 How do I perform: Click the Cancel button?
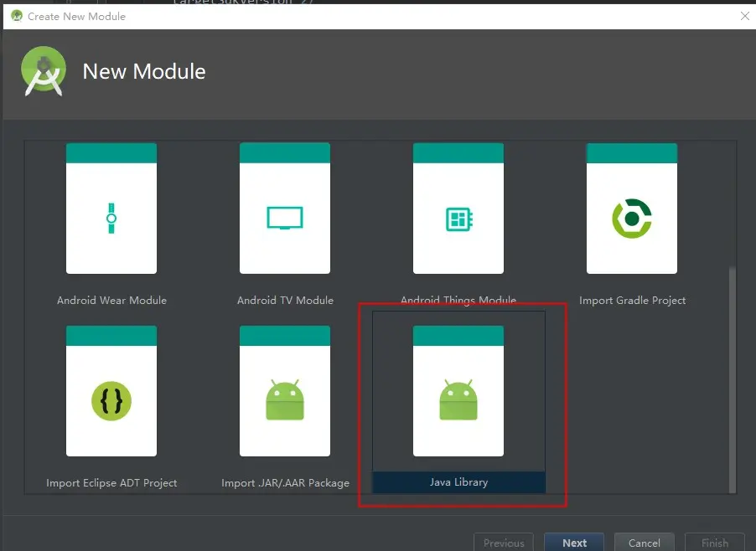click(x=645, y=543)
